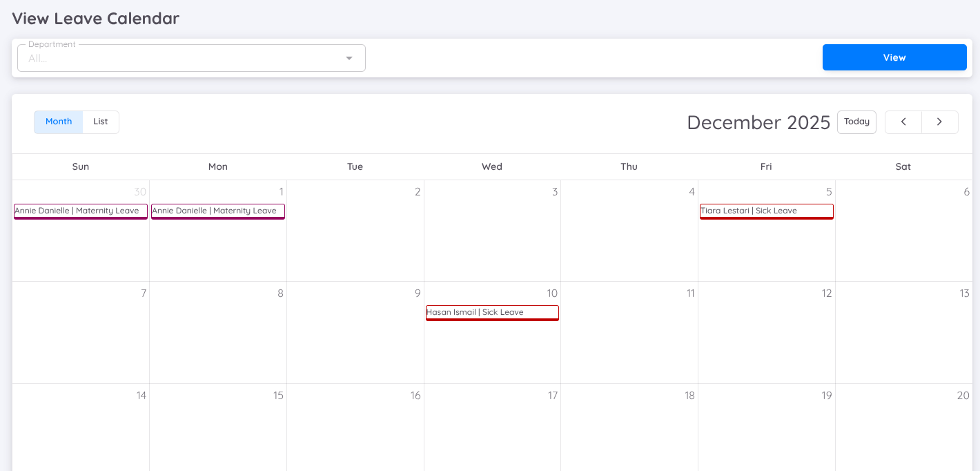Viewport: 980px width, 471px height.
Task: Click the December 14 day cell
Action: coord(80,428)
